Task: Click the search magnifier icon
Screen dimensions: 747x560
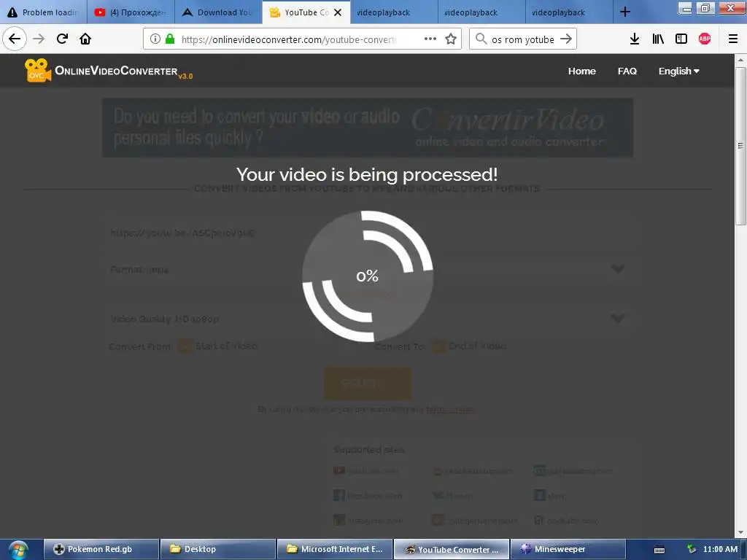Action: pyautogui.click(x=481, y=39)
